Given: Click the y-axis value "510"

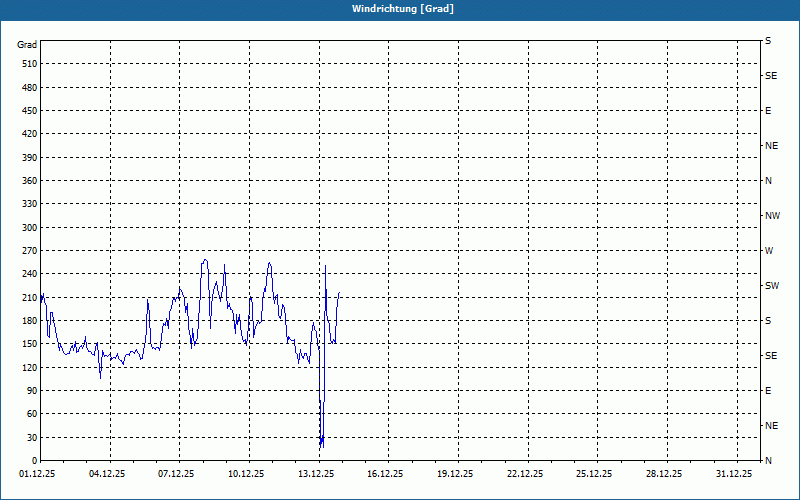Looking at the screenshot, I should point(30,64).
